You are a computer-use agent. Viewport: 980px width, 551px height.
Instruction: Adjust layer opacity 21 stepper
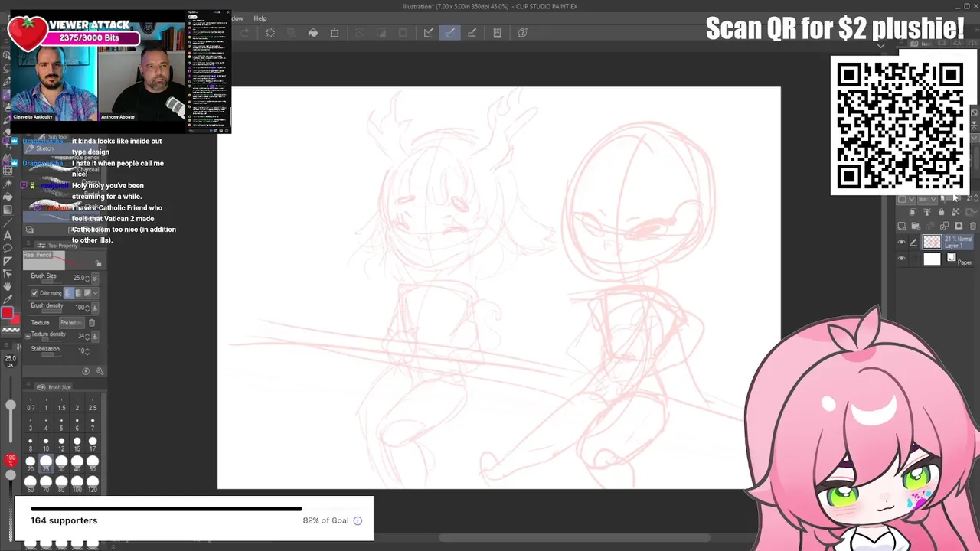click(976, 199)
